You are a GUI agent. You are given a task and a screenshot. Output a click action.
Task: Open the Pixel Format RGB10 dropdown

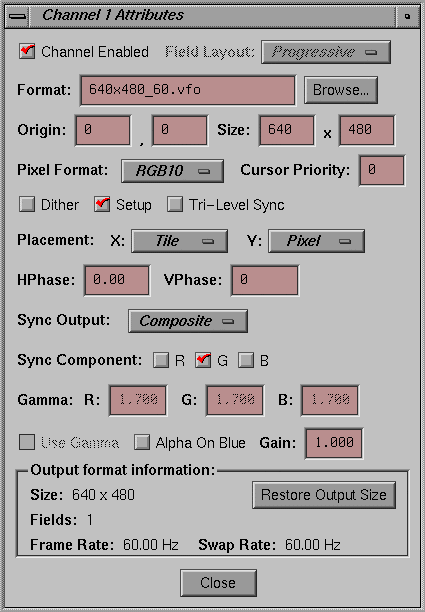172,171
